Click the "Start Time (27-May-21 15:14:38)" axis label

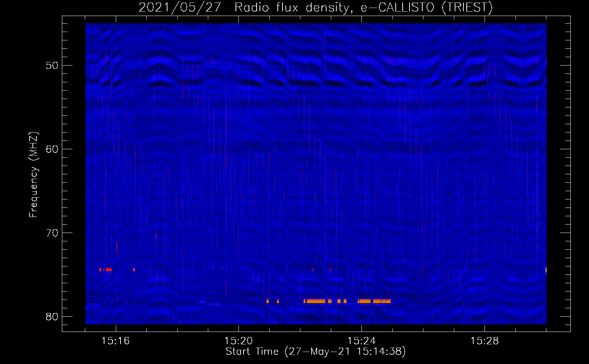tap(316, 352)
